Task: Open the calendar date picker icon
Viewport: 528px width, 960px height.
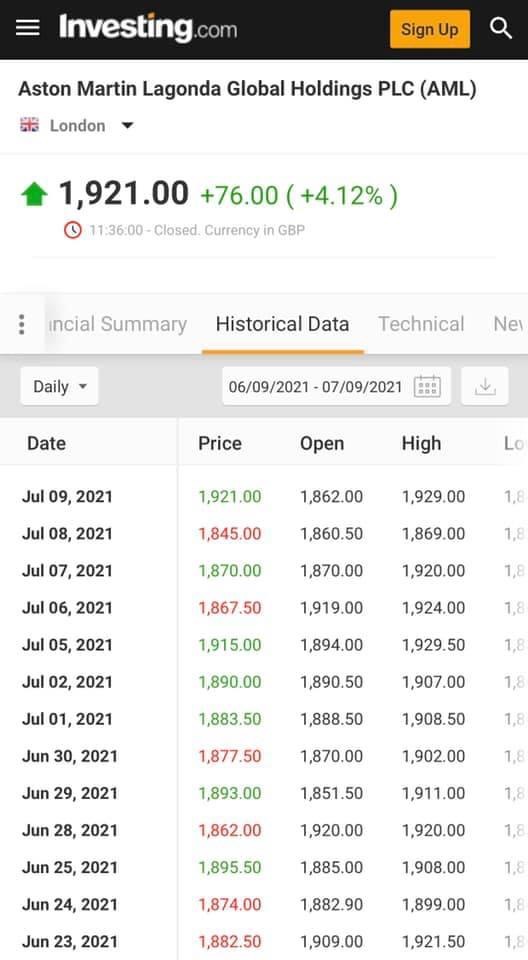Action: pos(427,386)
